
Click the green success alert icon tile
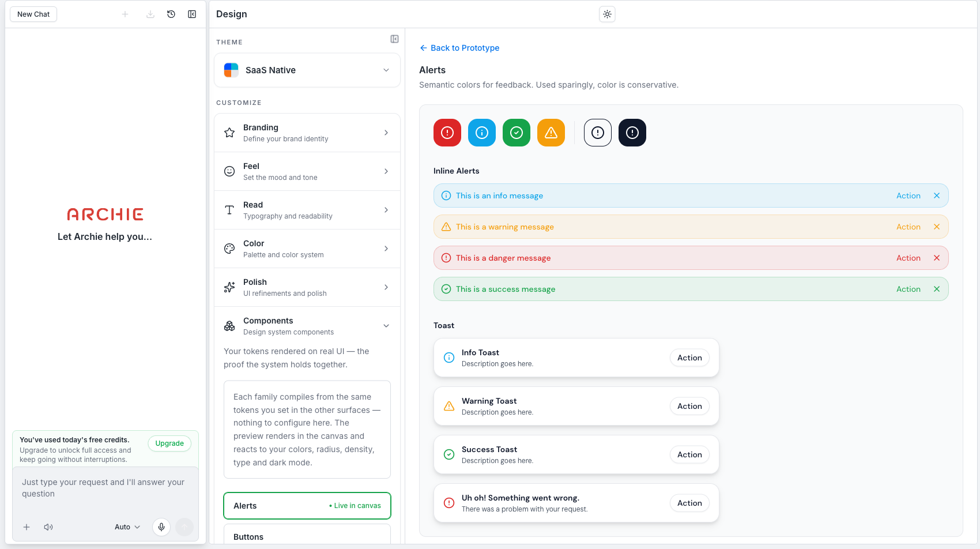[x=517, y=133]
